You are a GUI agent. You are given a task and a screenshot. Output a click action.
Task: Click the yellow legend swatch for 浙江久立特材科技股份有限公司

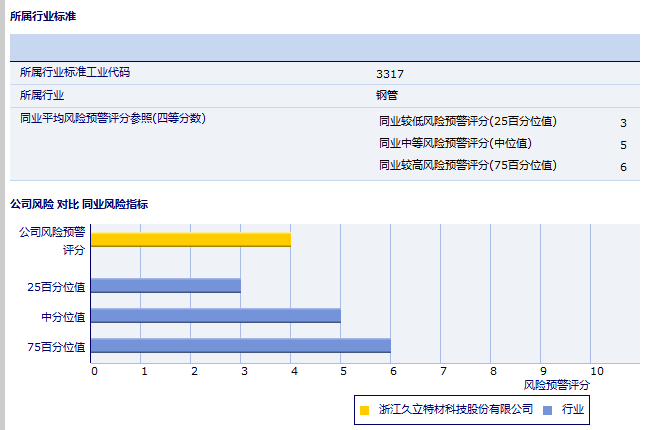tap(365, 410)
